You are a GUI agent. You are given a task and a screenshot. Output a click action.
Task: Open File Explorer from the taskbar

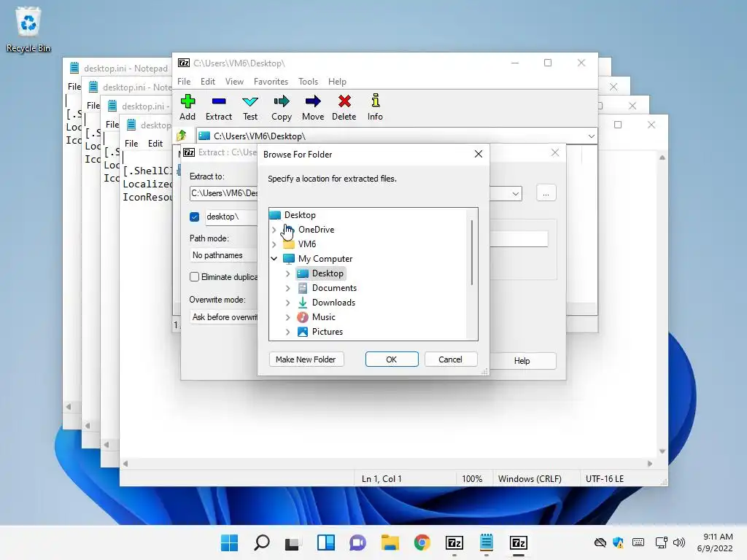390,542
